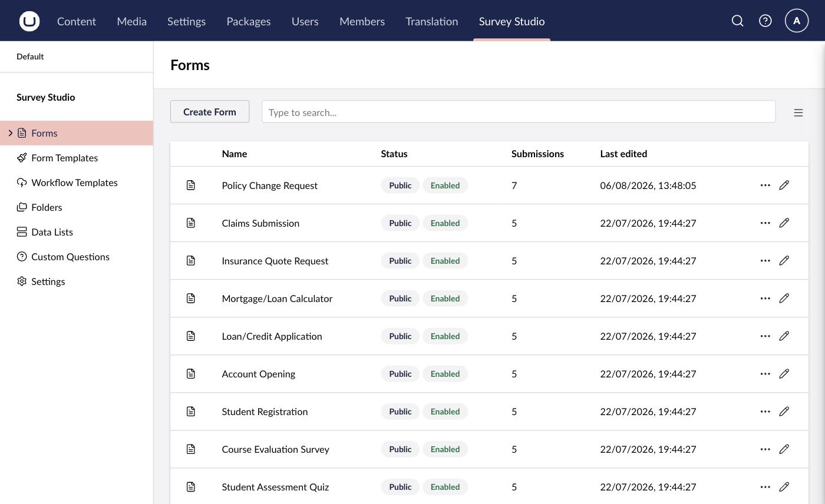Screen dimensions: 825x504
Task: Click the Submissions column header
Action: click(537, 154)
